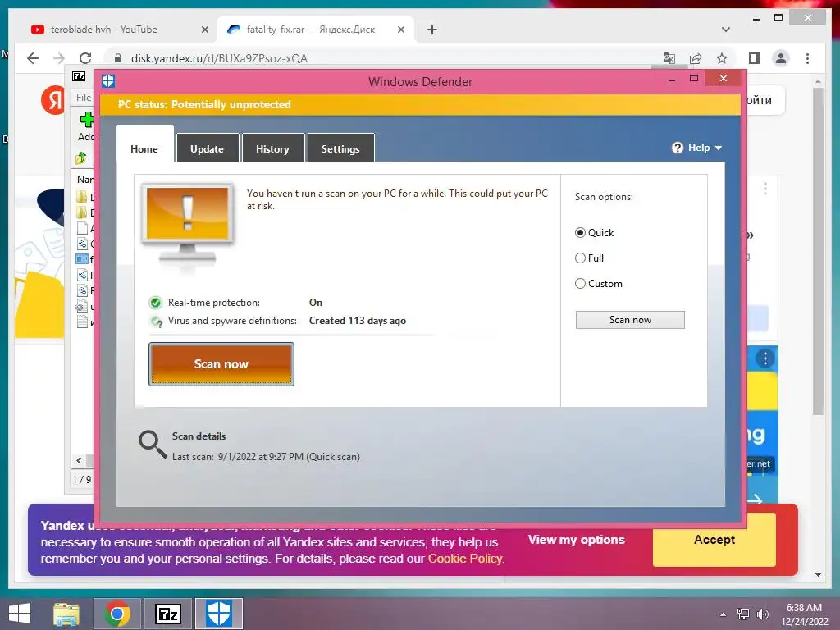Click the disk.yandex.ru address bar
This screenshot has height=630, width=840.
coord(375,58)
